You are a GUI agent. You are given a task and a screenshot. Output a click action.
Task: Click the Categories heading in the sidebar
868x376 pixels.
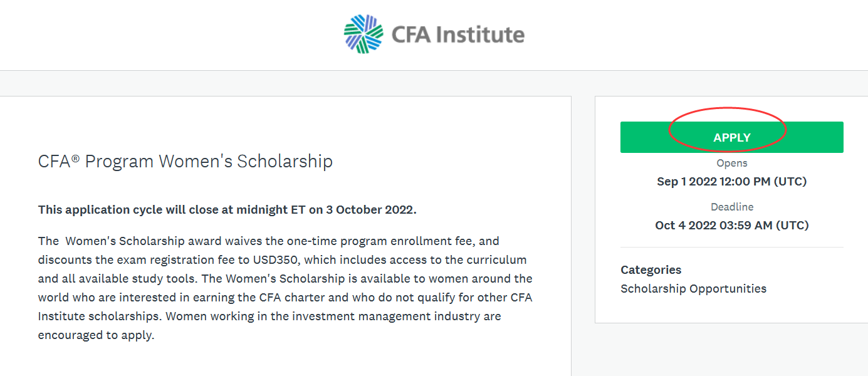(651, 269)
